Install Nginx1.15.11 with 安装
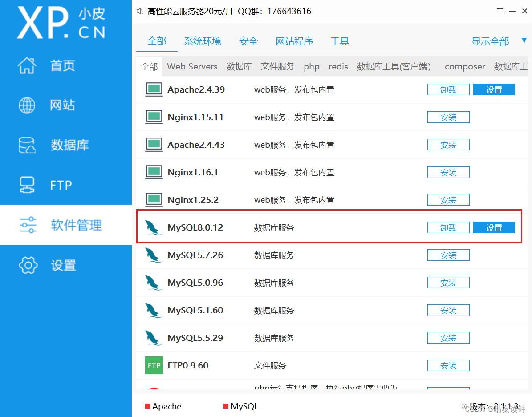The image size is (532, 417). point(448,117)
